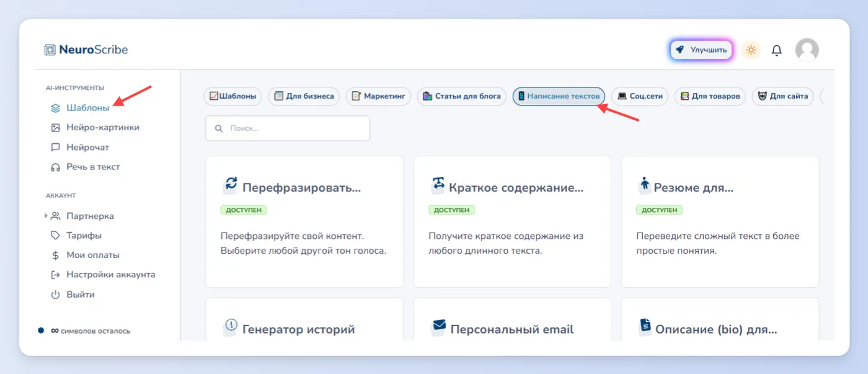Select the Соц.сети category tab

point(640,96)
